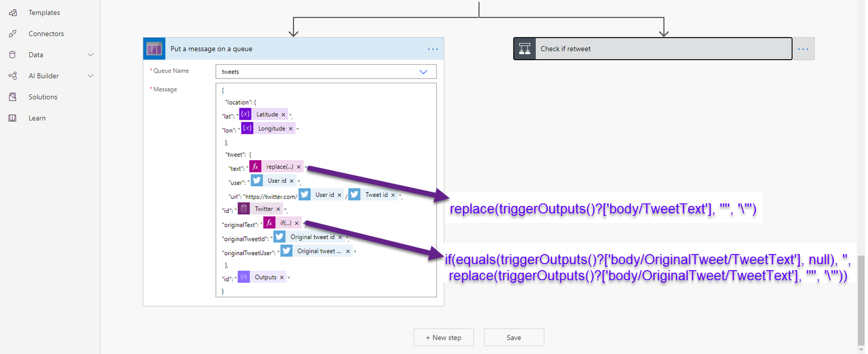
Task: Click the Check if retweet condition icon
Action: [525, 49]
